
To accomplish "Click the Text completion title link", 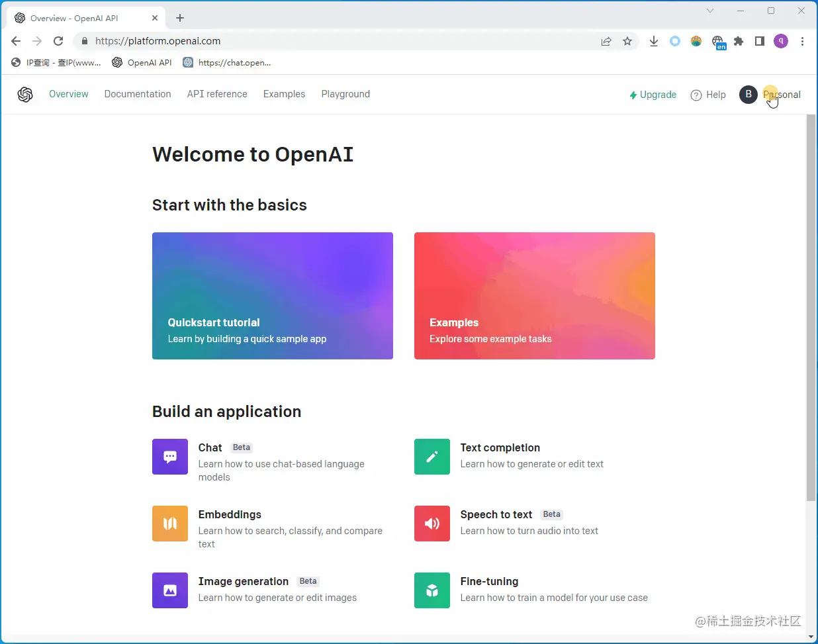I will [x=500, y=447].
